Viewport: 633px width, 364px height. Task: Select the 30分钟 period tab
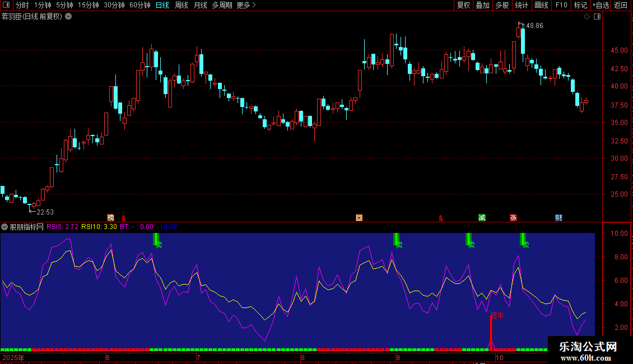[x=114, y=5]
